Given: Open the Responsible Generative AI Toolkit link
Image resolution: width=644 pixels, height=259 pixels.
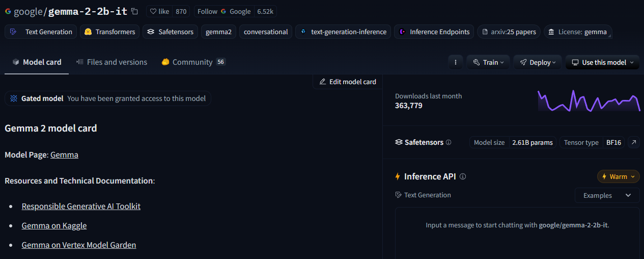Looking at the screenshot, I should [x=81, y=206].
